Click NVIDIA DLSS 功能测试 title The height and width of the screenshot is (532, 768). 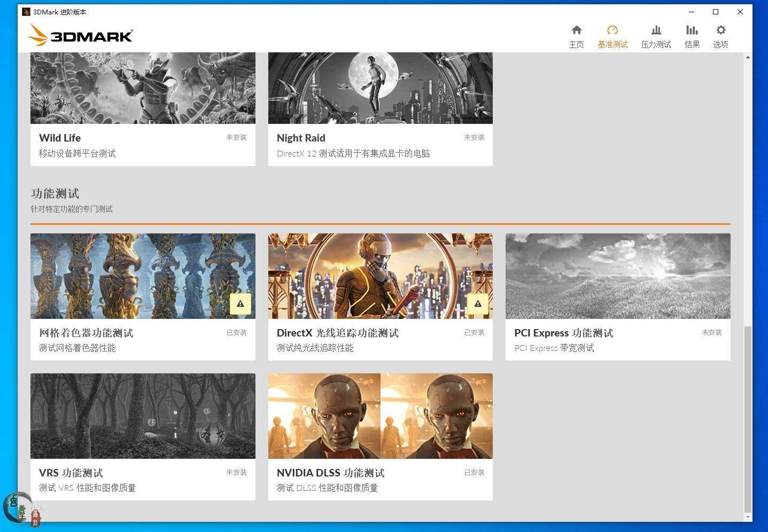pyautogui.click(x=331, y=473)
